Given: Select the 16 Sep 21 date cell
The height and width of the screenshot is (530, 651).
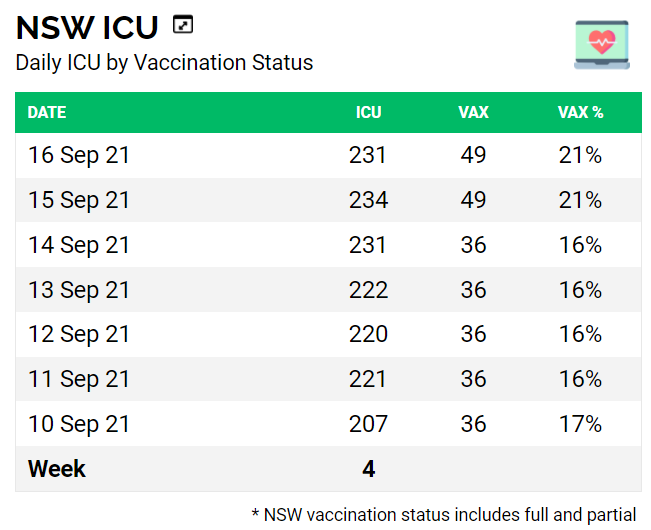Looking at the screenshot, I should coord(79,156).
